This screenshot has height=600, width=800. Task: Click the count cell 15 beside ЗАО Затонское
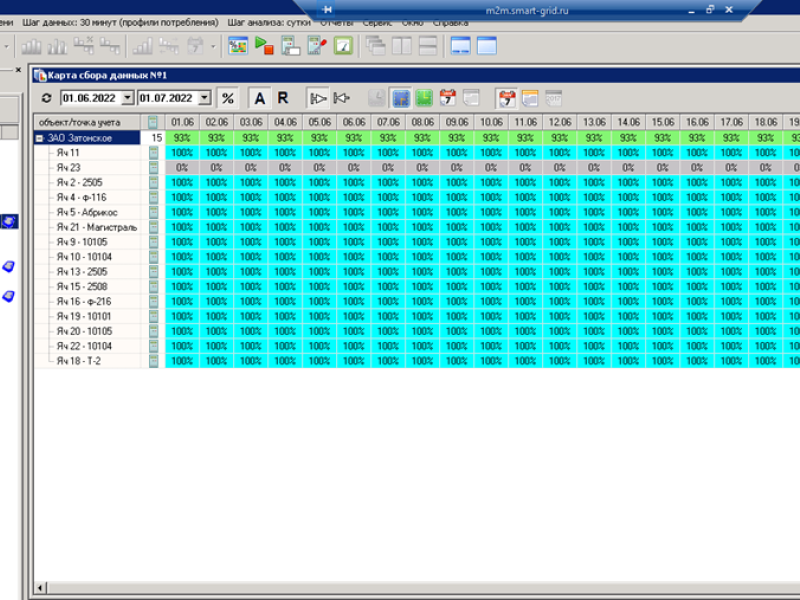coord(153,138)
